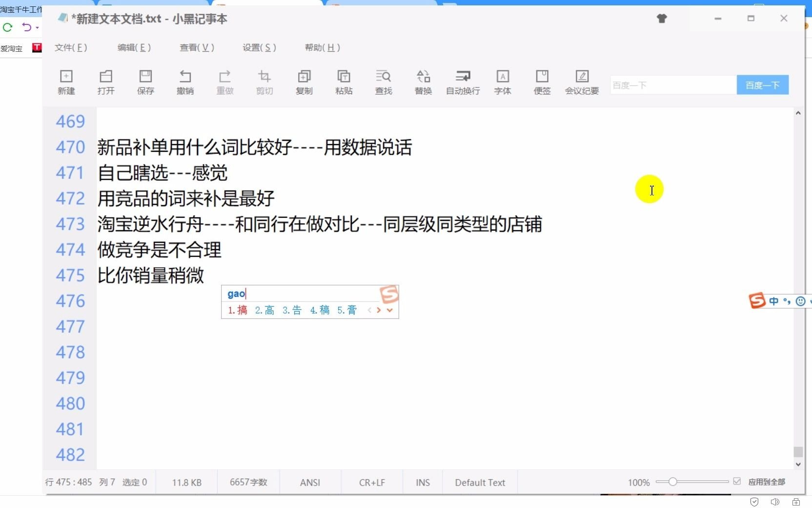812x508 pixels.
Task: Click the browser refresh icon behind the notepad
Action: tap(8, 27)
